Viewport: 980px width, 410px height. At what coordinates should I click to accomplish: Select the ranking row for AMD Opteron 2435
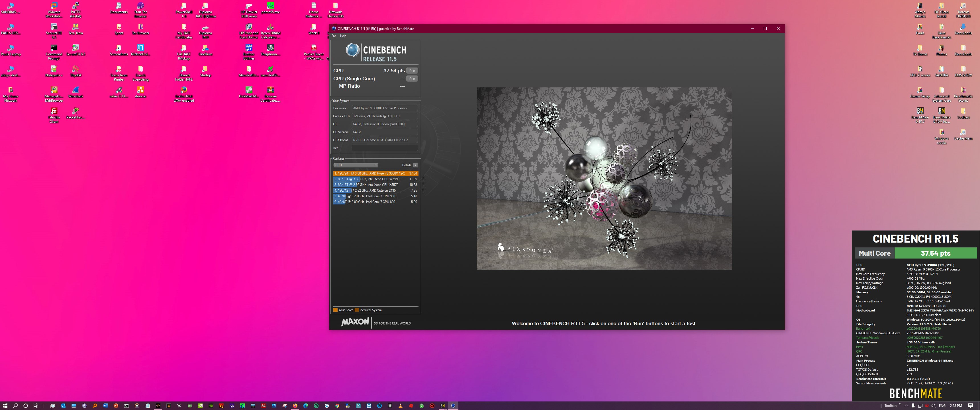point(375,190)
